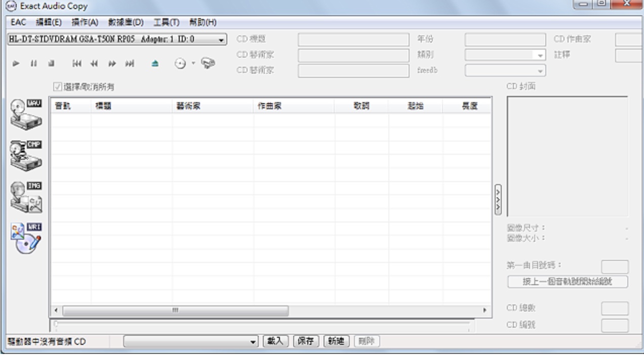
Task: Click the 新建 button
Action: pyautogui.click(x=336, y=341)
